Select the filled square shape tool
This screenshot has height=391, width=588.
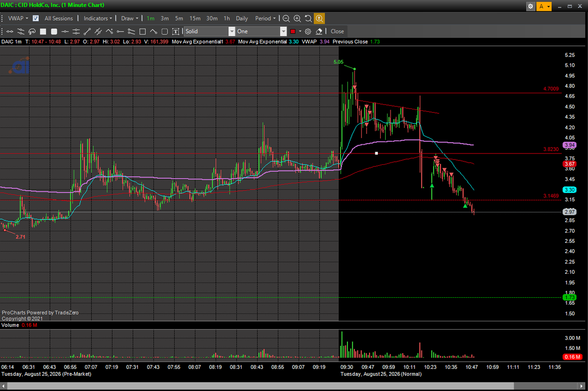(43, 31)
